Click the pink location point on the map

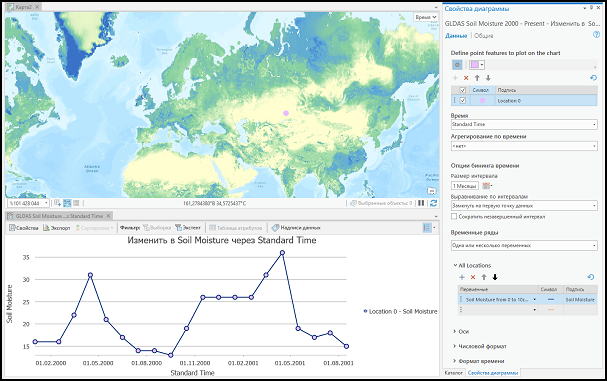286,113
